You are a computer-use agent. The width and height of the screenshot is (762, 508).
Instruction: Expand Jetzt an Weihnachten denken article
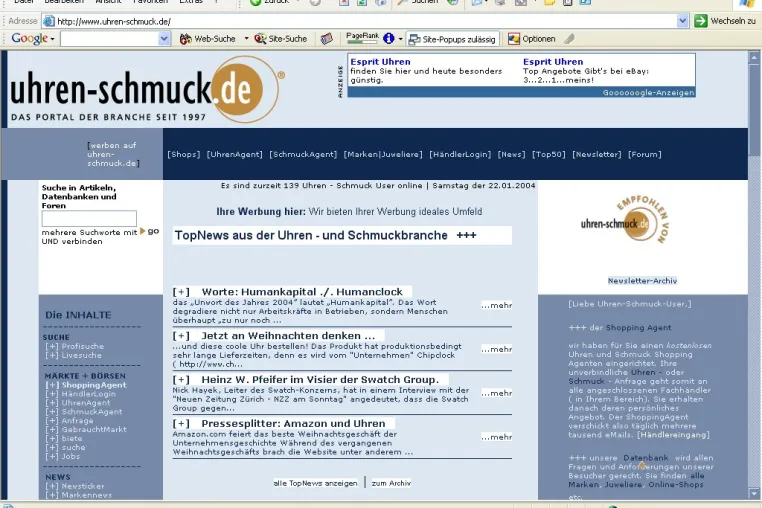click(x=181, y=336)
